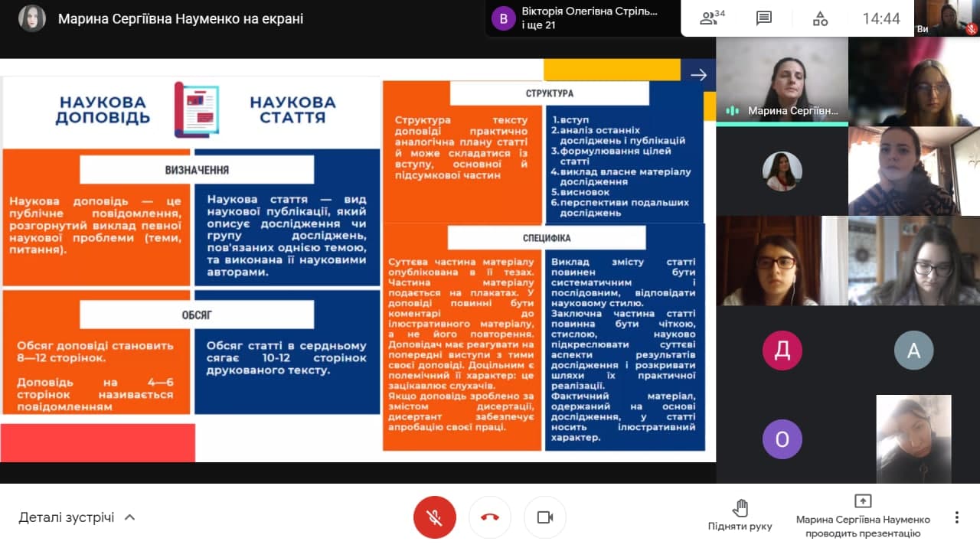Select the participant tile with letter Д
The width and height of the screenshot is (980, 551).
point(782,350)
